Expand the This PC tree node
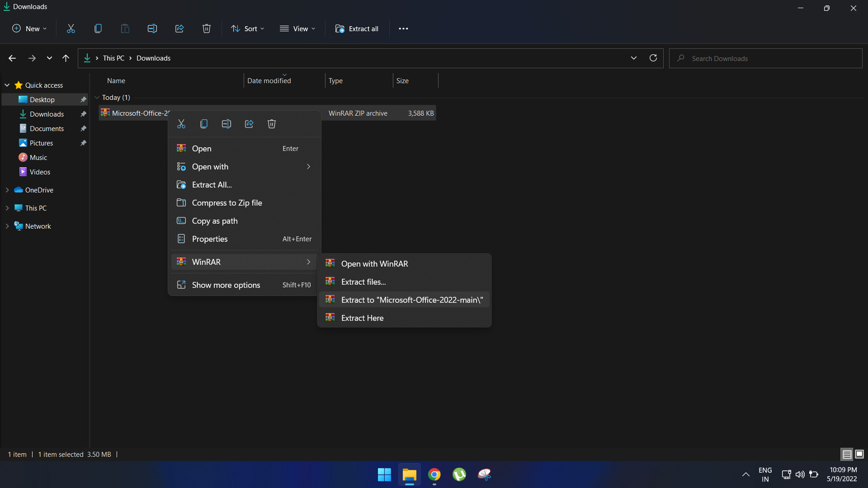This screenshot has height=488, width=868. click(x=7, y=208)
